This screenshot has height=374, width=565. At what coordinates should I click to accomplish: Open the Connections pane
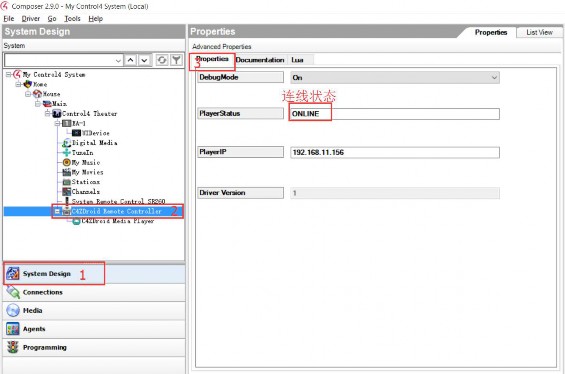pyautogui.click(x=94, y=292)
